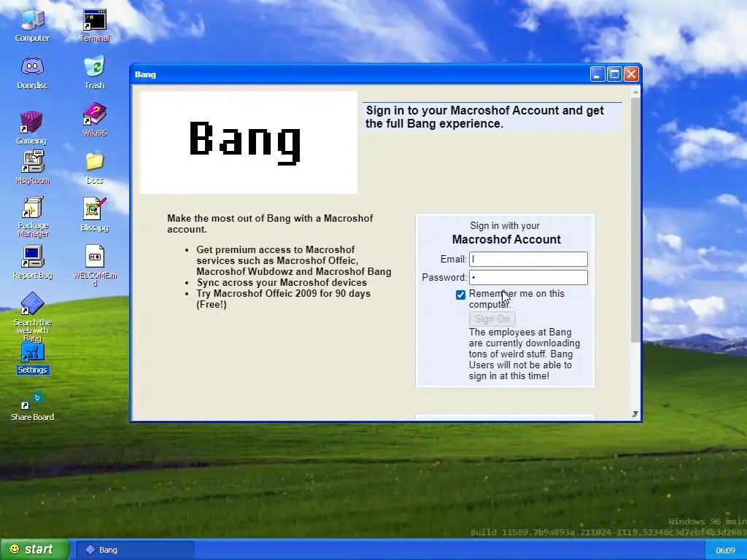Screen dimensions: 747x560
Task: Click the taskbar clock showing 06:09
Action: (725, 551)
